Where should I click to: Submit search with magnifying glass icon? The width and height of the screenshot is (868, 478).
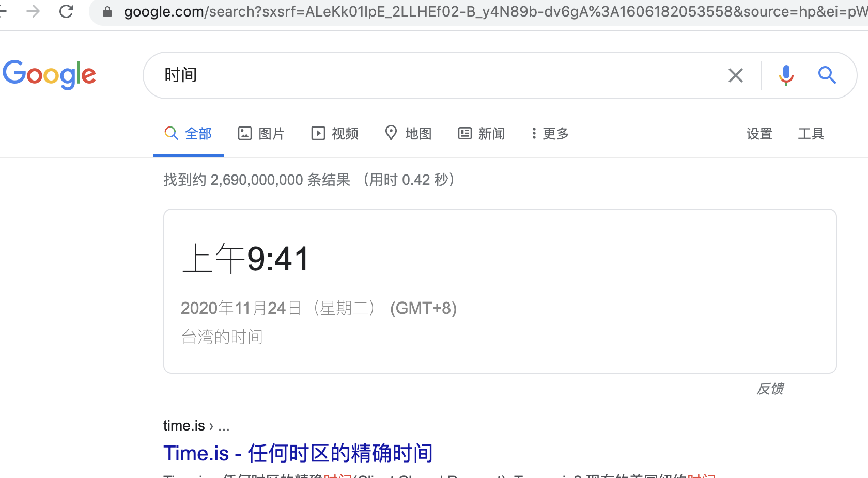click(x=827, y=75)
